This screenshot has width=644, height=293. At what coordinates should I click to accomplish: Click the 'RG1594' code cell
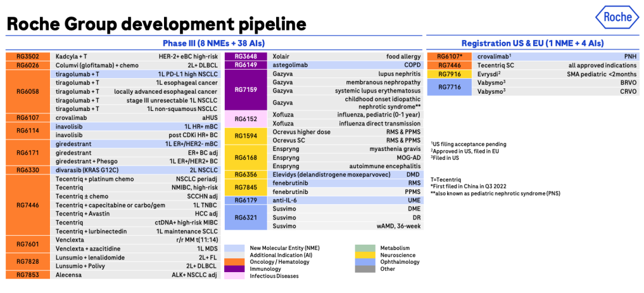coord(245,136)
